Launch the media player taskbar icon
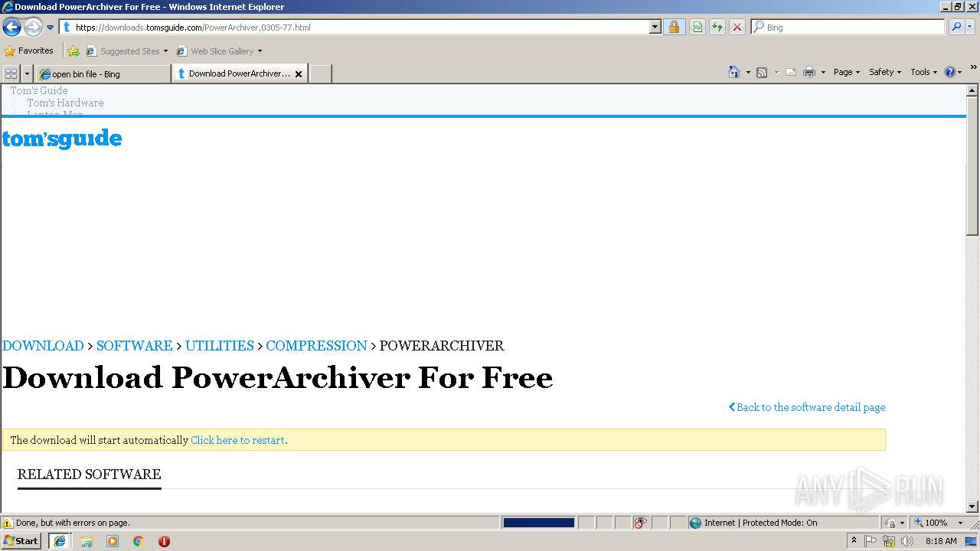Viewport: 980px width, 551px height. click(113, 541)
